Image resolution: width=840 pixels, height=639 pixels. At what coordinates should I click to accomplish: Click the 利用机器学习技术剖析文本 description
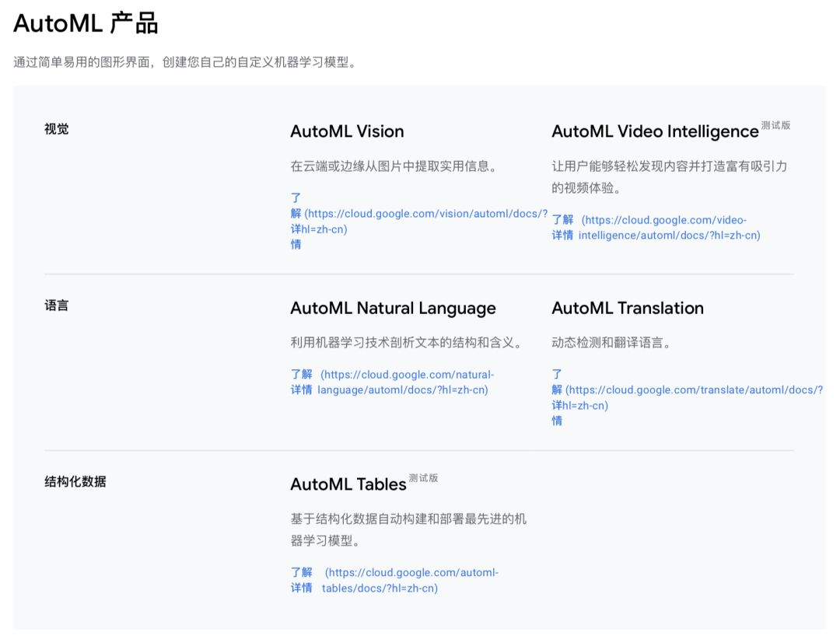pos(407,342)
